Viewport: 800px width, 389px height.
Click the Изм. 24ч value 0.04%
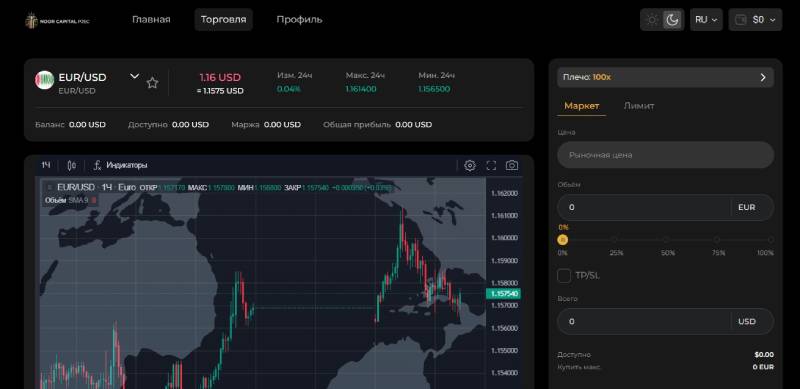289,89
